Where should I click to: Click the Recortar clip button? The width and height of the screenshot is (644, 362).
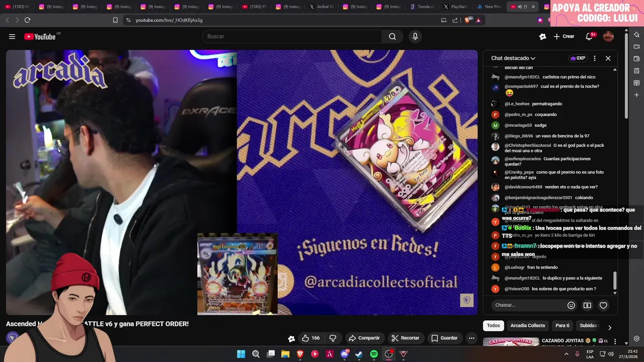pos(405,338)
